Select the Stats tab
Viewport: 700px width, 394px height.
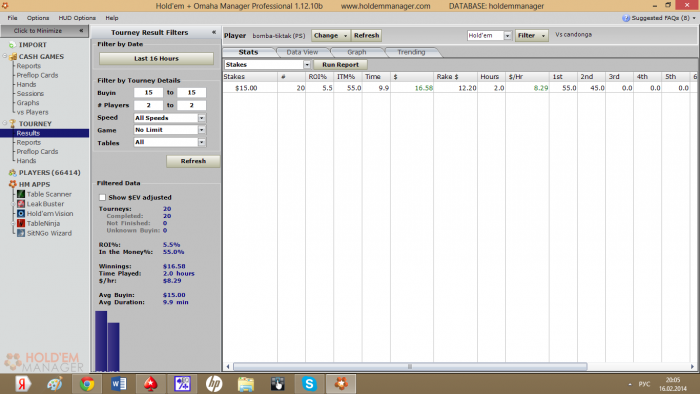(x=248, y=52)
